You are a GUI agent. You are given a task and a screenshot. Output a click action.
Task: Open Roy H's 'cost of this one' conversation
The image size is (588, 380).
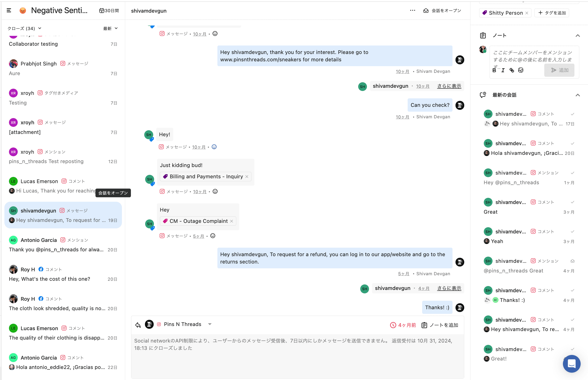[x=63, y=274]
